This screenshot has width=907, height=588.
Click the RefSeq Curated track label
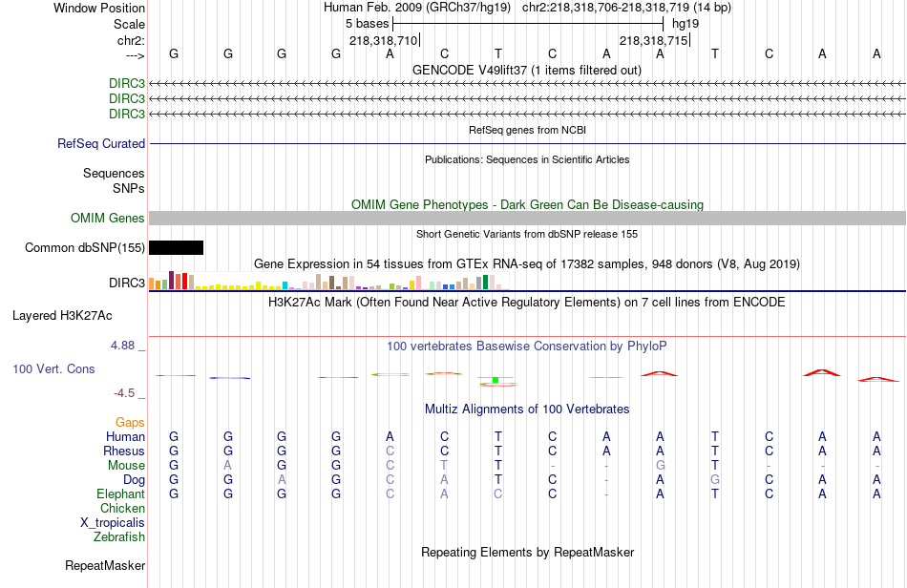click(100, 143)
